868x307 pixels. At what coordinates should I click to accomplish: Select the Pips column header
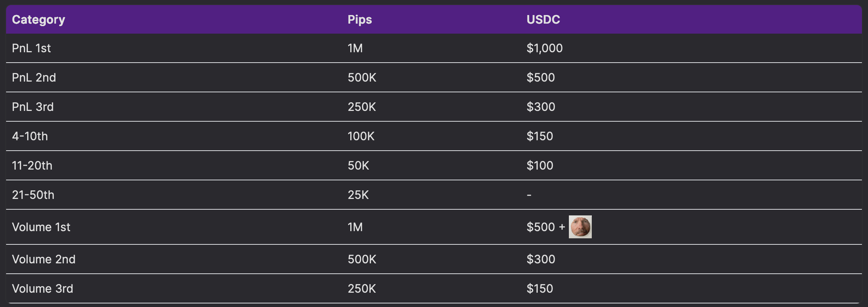[x=360, y=19]
